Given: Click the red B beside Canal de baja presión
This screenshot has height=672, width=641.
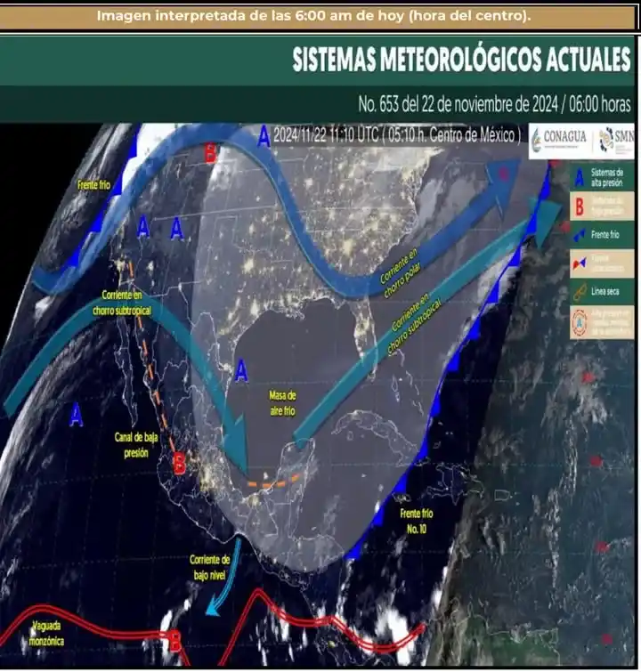Looking at the screenshot, I should pyautogui.click(x=179, y=464).
